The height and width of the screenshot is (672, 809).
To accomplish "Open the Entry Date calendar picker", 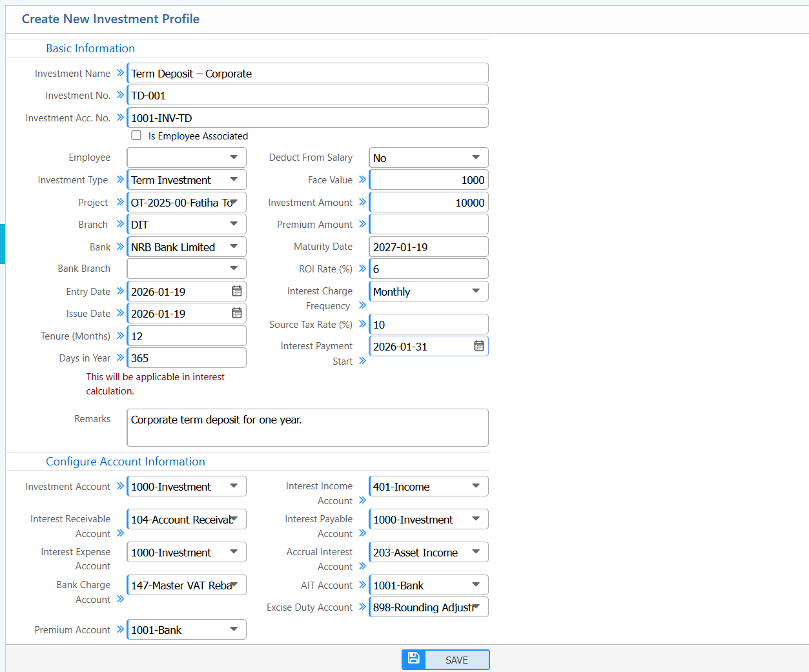I will pyautogui.click(x=237, y=291).
